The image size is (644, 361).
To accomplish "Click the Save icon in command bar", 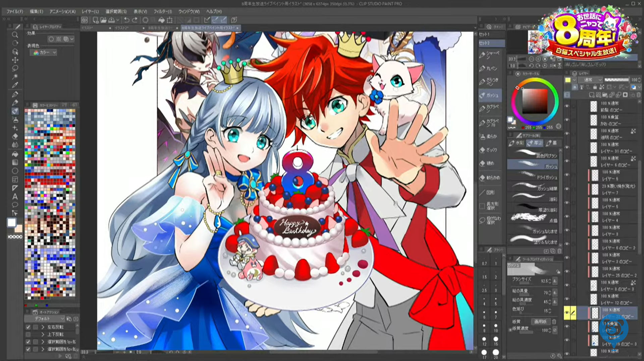I will click(x=112, y=20).
